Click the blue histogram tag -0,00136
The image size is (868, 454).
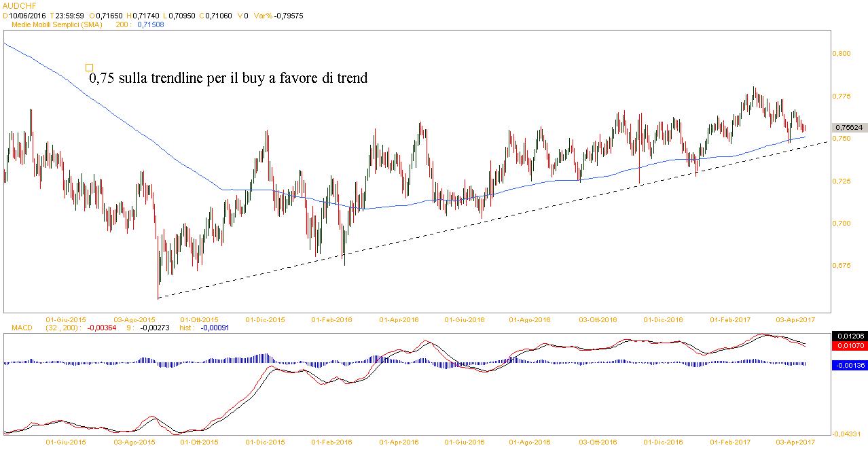tap(848, 365)
